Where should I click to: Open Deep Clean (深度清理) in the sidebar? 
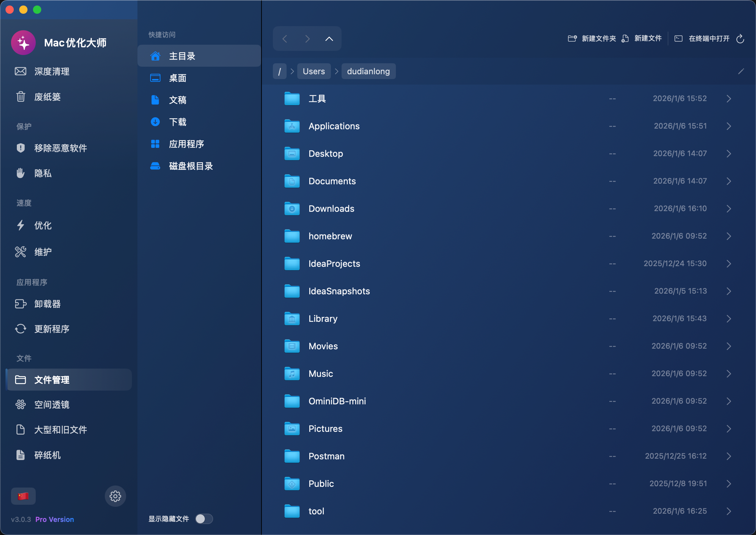pos(52,72)
